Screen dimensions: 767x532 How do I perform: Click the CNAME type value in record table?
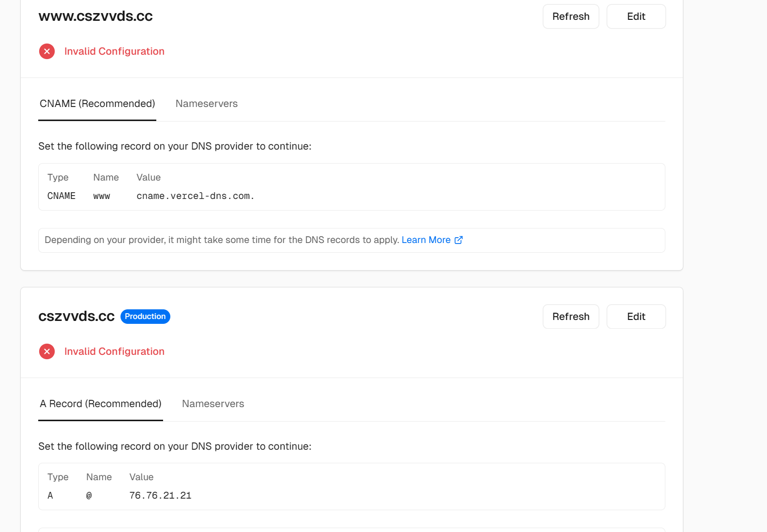(x=61, y=196)
